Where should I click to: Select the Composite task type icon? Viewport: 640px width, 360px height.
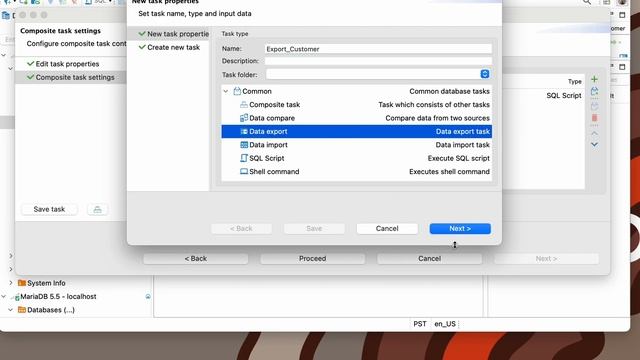tap(244, 104)
